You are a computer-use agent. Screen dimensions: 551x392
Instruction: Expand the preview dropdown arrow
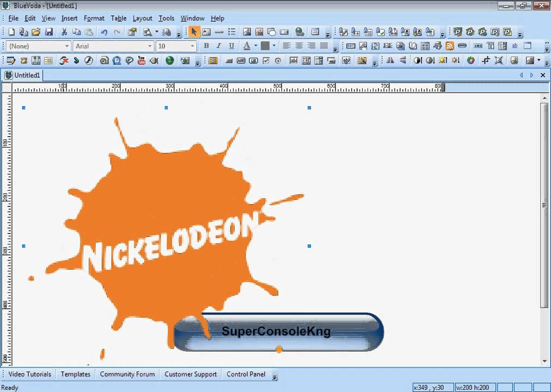tap(157, 32)
